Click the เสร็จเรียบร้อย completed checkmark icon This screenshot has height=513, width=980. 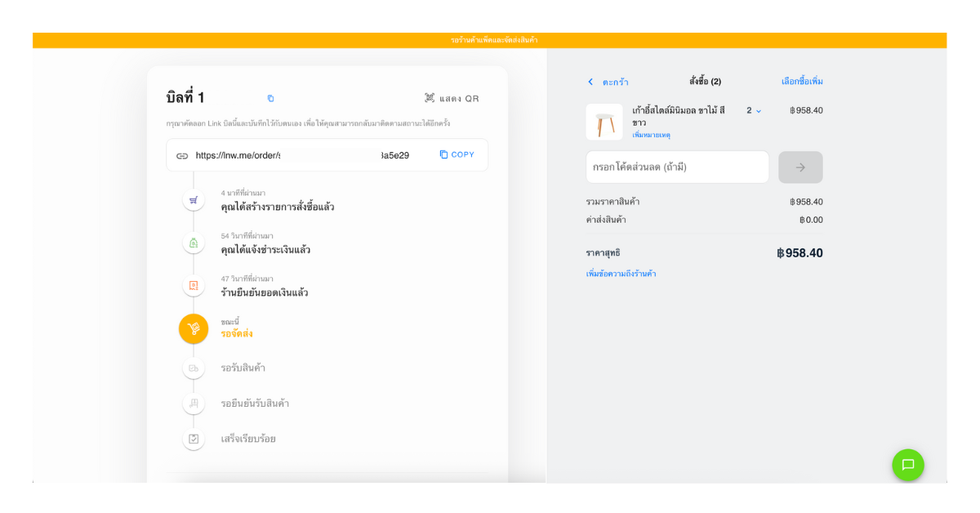[194, 439]
